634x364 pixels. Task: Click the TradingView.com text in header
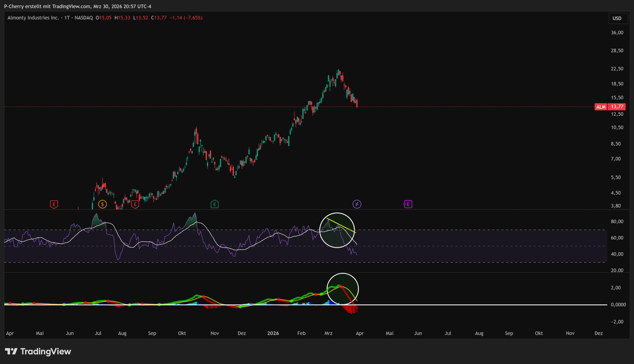coord(71,6)
